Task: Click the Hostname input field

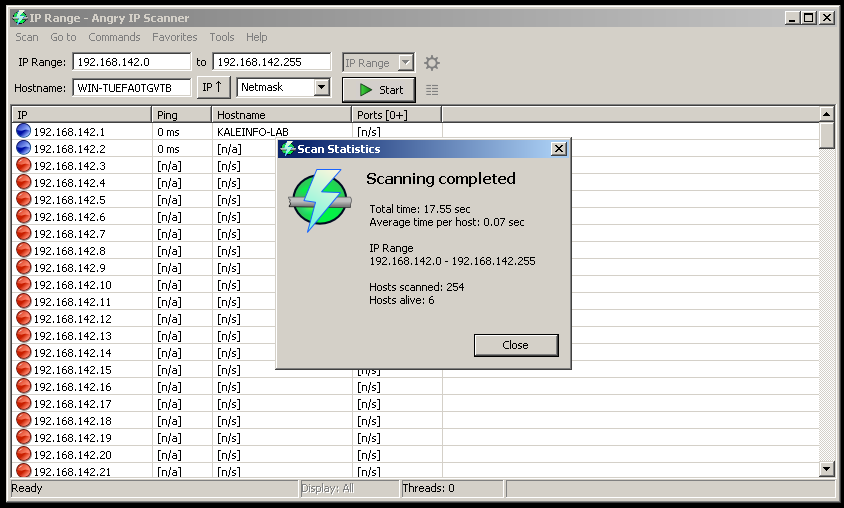Action: 132,88
